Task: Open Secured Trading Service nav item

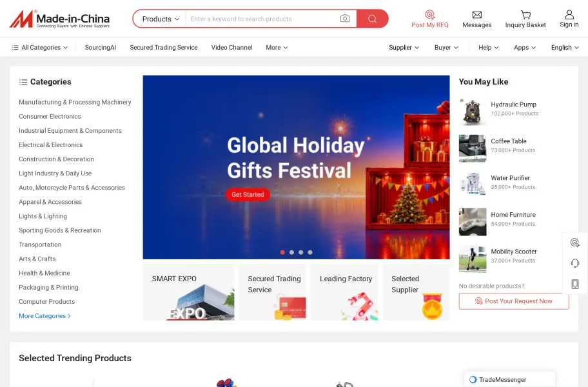Action: click(x=164, y=47)
